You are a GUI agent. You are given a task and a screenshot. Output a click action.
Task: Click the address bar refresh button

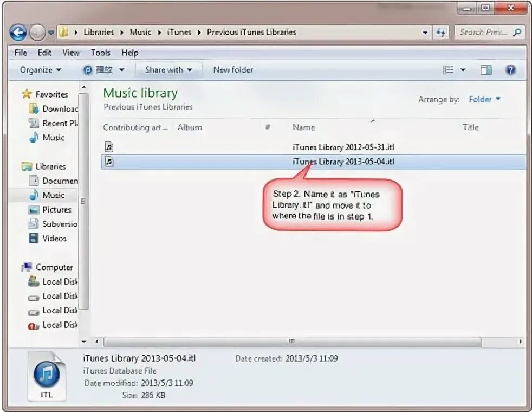click(x=440, y=33)
